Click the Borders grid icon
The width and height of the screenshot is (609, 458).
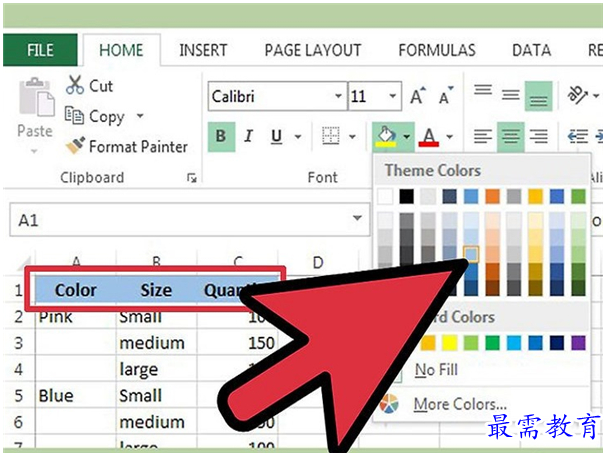[x=331, y=136]
